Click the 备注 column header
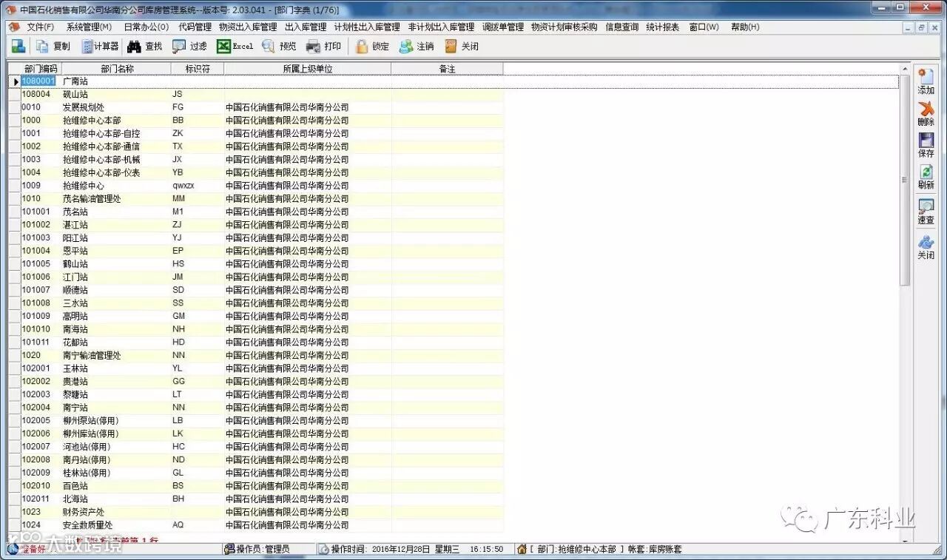Viewport: 947px width, 560px height. coord(447,69)
